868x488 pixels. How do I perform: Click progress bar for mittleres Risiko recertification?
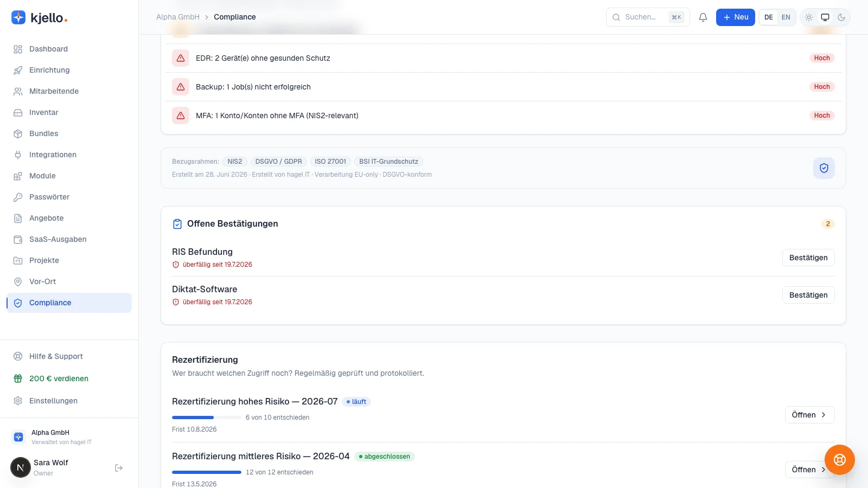click(x=207, y=472)
